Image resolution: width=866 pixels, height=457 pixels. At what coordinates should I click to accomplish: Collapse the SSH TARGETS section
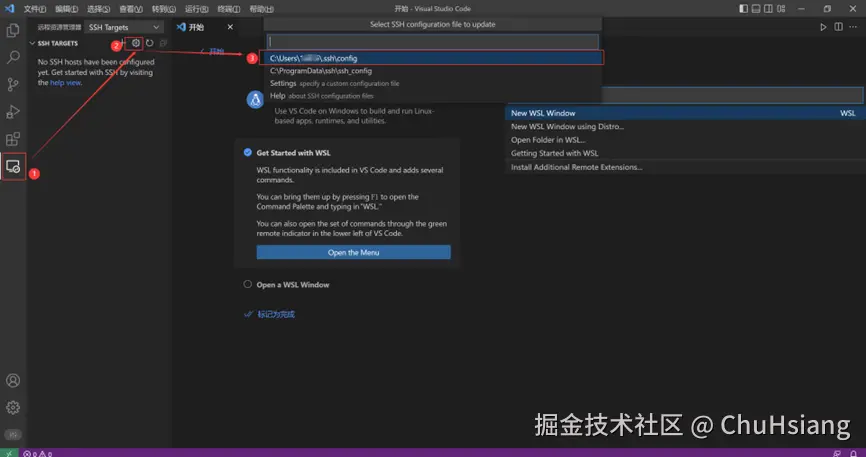(x=54, y=43)
